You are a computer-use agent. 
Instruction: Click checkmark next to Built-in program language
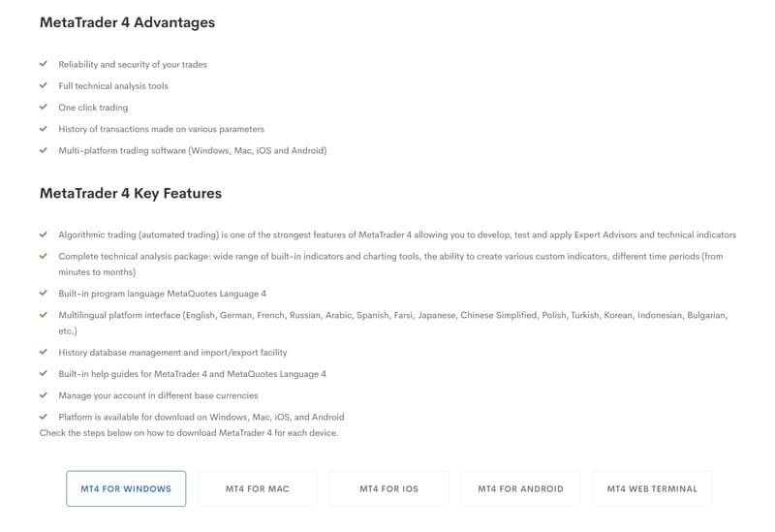(x=44, y=293)
